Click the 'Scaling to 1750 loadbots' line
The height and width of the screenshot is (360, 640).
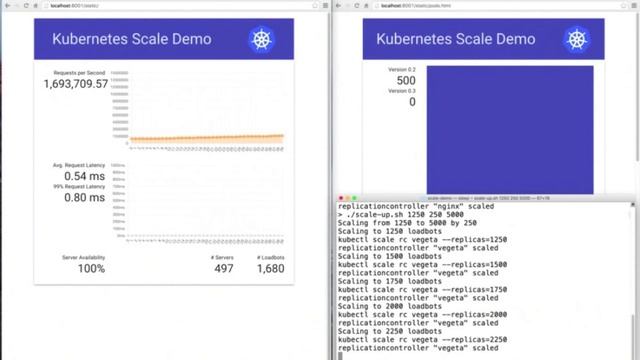click(x=389, y=281)
